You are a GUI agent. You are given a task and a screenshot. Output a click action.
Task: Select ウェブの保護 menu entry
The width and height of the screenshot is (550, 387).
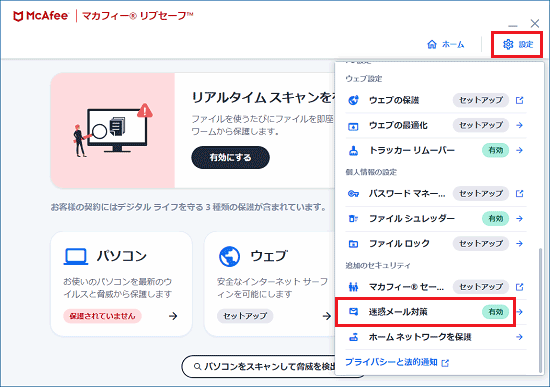coord(436,100)
